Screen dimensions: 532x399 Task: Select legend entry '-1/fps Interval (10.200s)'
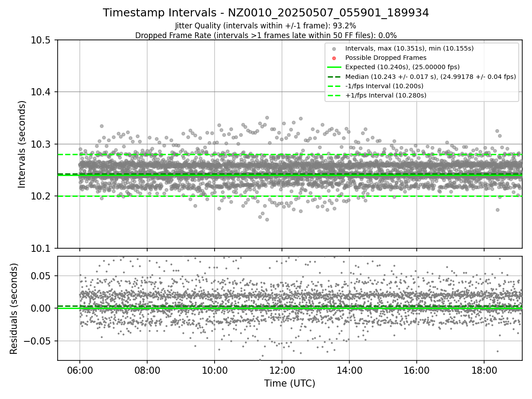384,86
